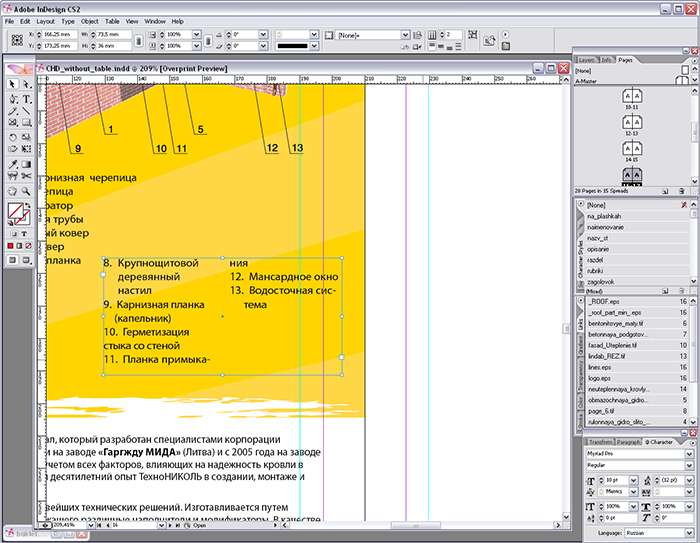Select the Rectangle shape tool

pos(26,122)
